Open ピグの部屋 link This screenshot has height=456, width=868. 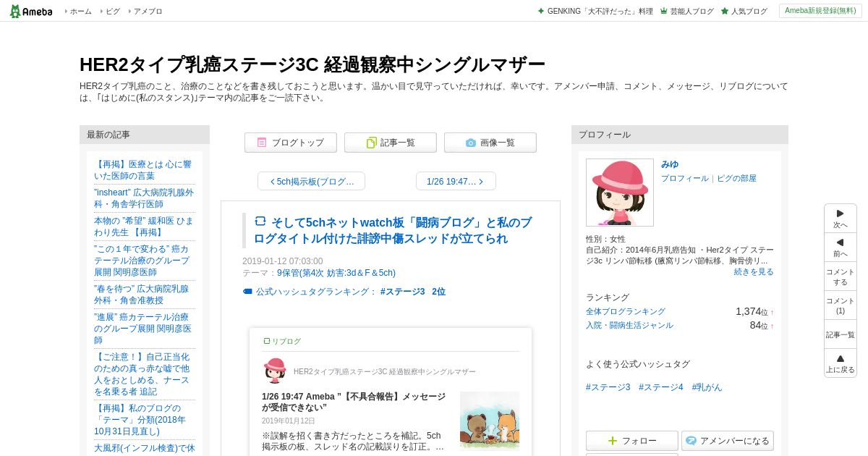[736, 178]
